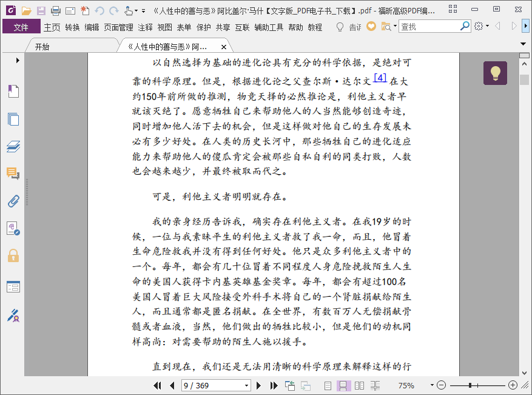The height and width of the screenshot is (395, 532).
Task: Select single page view mode
Action: (x=328, y=385)
